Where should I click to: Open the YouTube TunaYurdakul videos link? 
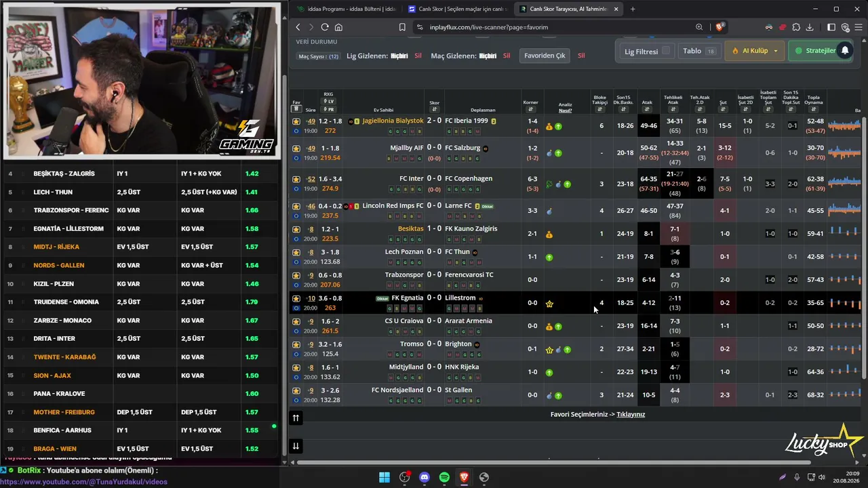84,482
